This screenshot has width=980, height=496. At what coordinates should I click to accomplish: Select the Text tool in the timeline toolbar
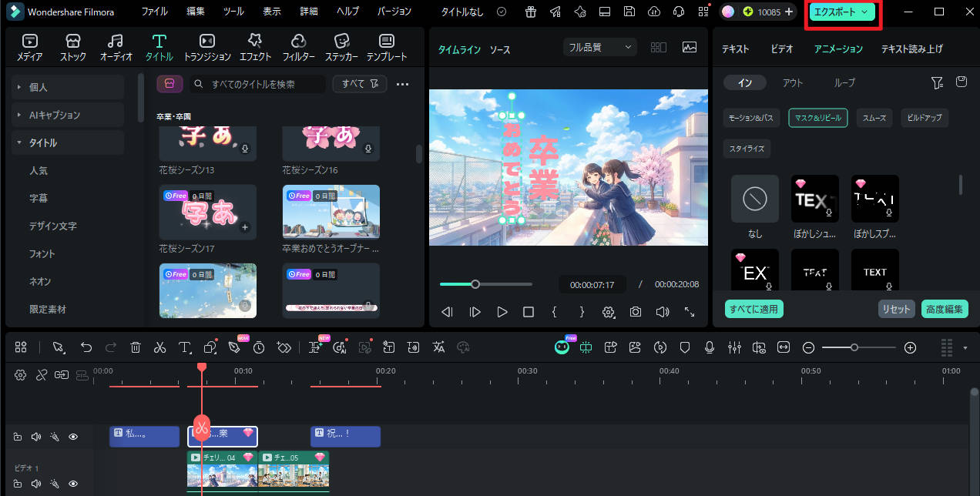click(x=185, y=347)
